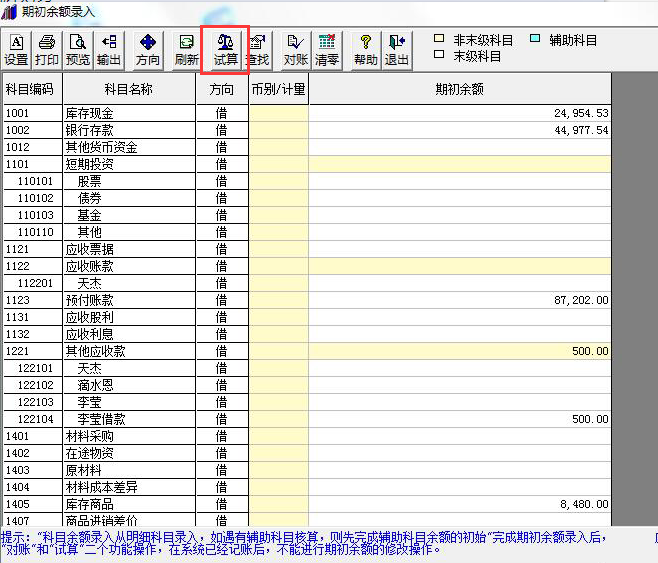Click the 对账 (Reconcile) toolbar icon
658x563 pixels.
tap(295, 50)
